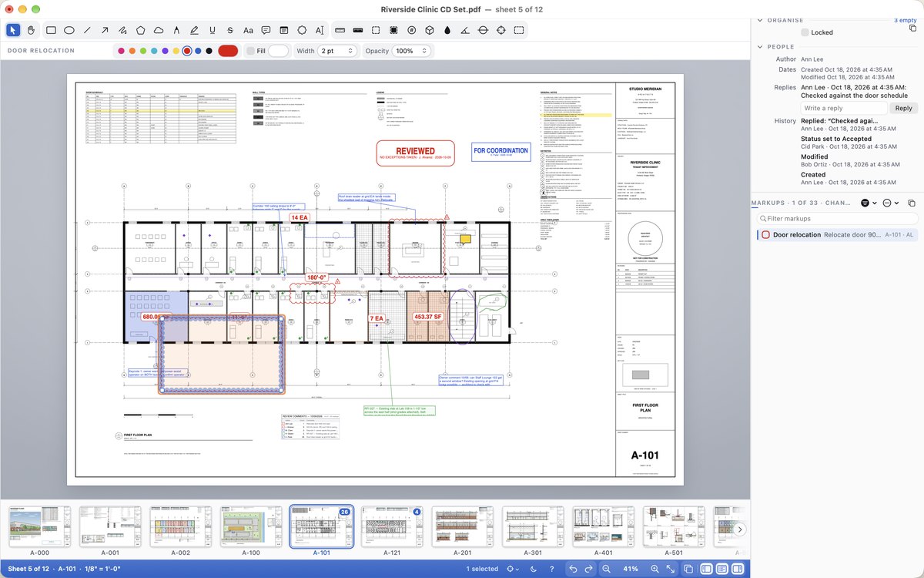This screenshot has height=578, width=924.
Task: Select the stamp badge tool
Action: pyautogui.click(x=302, y=30)
